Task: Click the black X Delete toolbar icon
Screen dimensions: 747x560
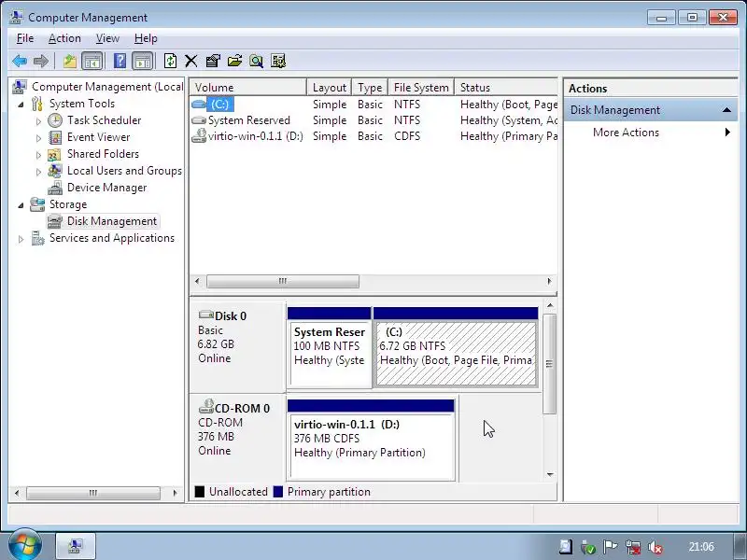Action: tap(191, 61)
